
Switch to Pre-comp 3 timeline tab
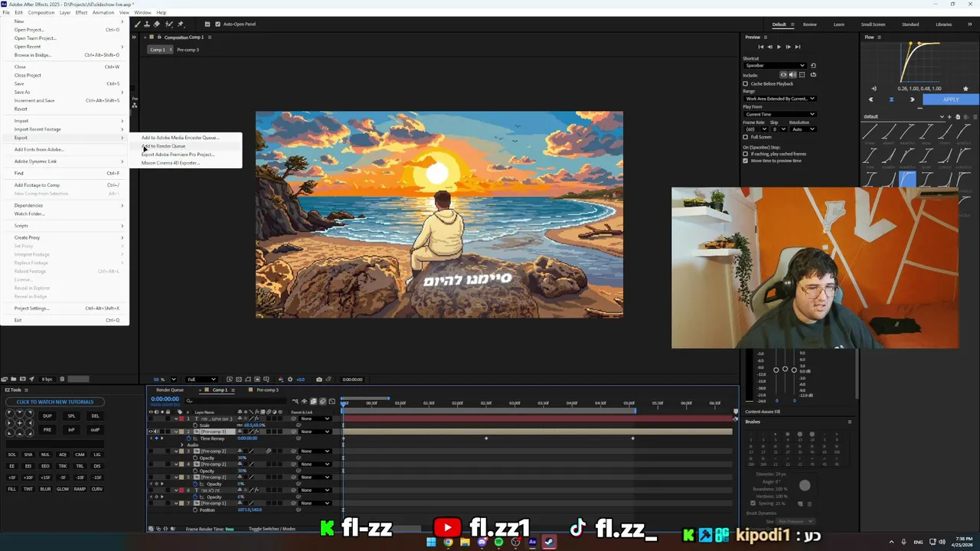[267, 390]
